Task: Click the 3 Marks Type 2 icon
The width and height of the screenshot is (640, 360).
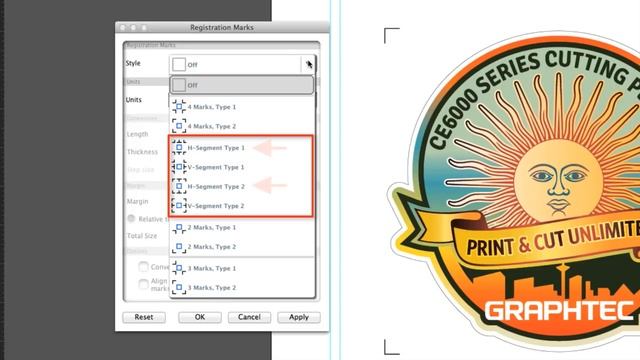Action: [x=179, y=287]
